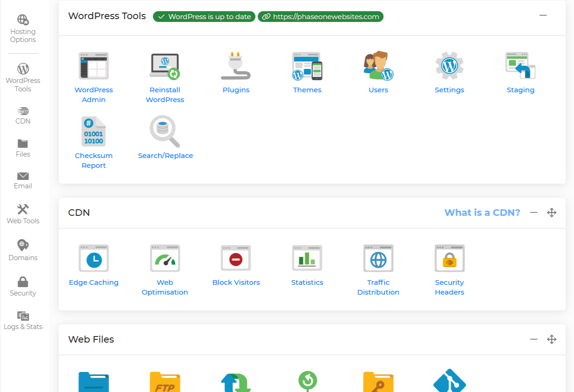The image size is (574, 392).
Task: Open the phaseonewebsites.com URL badge
Action: 321,17
